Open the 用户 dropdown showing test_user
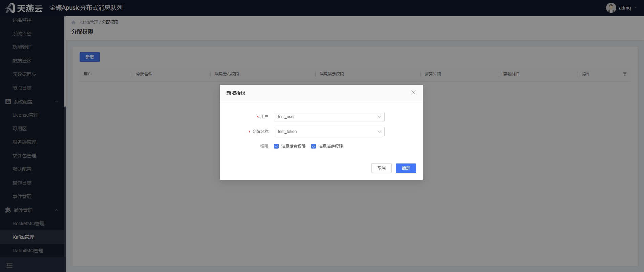Screen dimensions: 644x272 [329, 117]
